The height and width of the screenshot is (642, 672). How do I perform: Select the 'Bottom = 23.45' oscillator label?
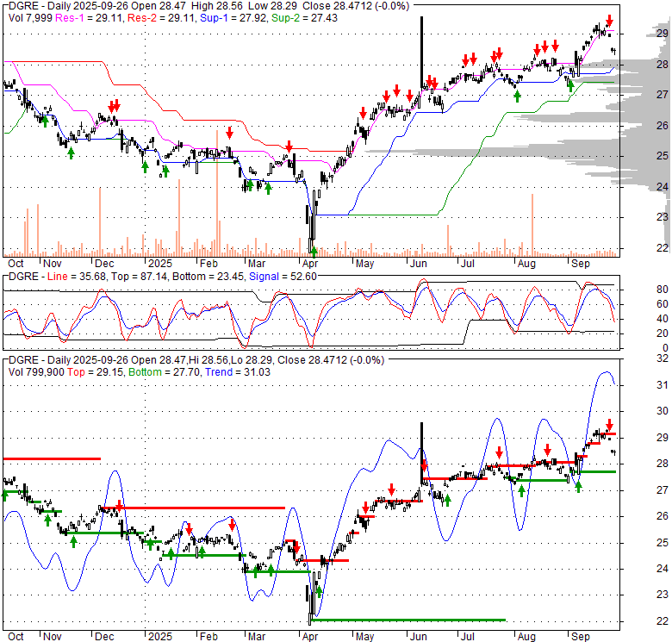coord(208,277)
